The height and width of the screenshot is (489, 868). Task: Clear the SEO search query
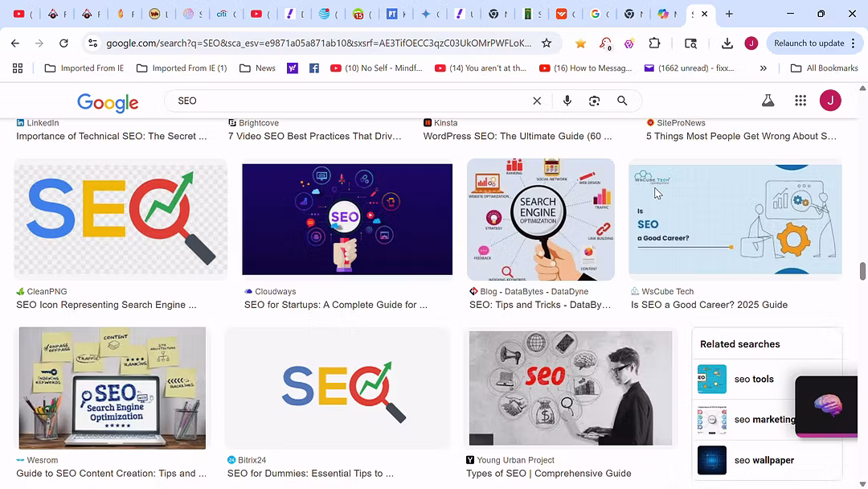(x=537, y=101)
